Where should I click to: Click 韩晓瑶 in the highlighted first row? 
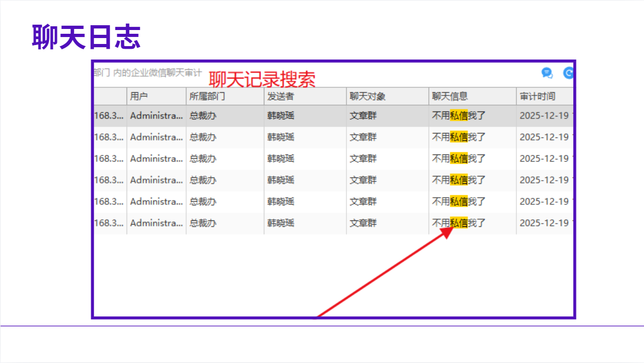pyautogui.click(x=280, y=116)
